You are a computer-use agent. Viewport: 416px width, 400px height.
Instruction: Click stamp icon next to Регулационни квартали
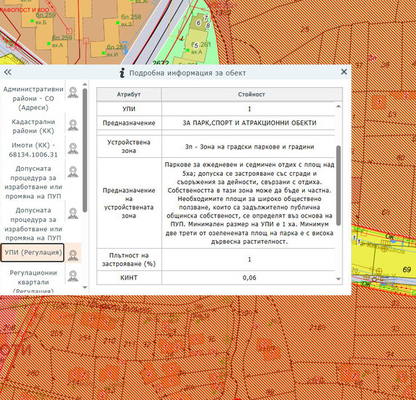[x=73, y=276]
